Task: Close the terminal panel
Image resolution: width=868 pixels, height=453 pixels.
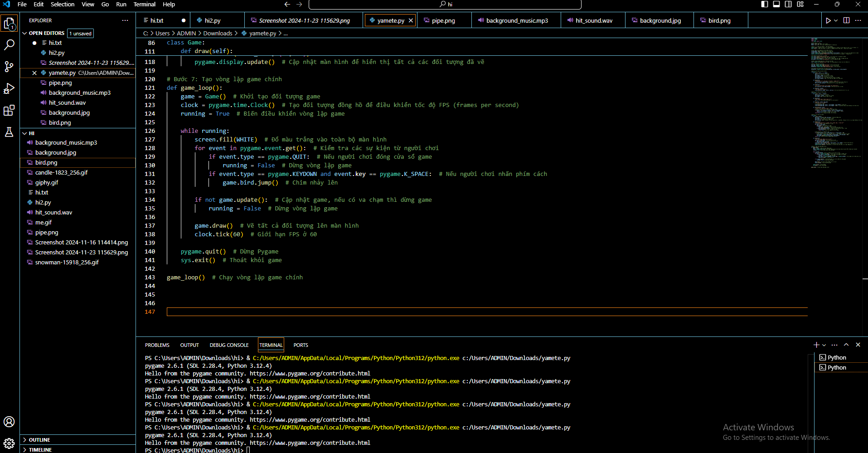Action: click(858, 345)
